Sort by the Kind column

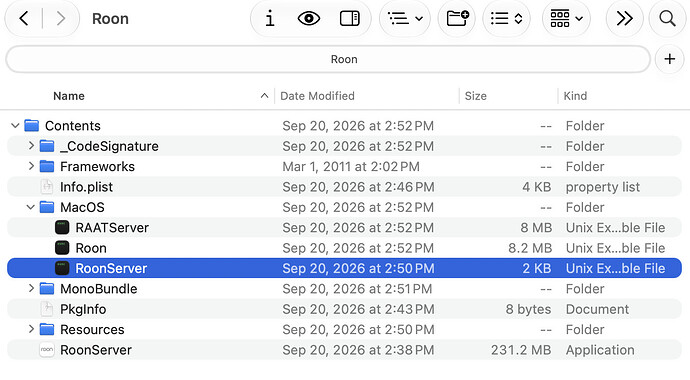coord(575,96)
